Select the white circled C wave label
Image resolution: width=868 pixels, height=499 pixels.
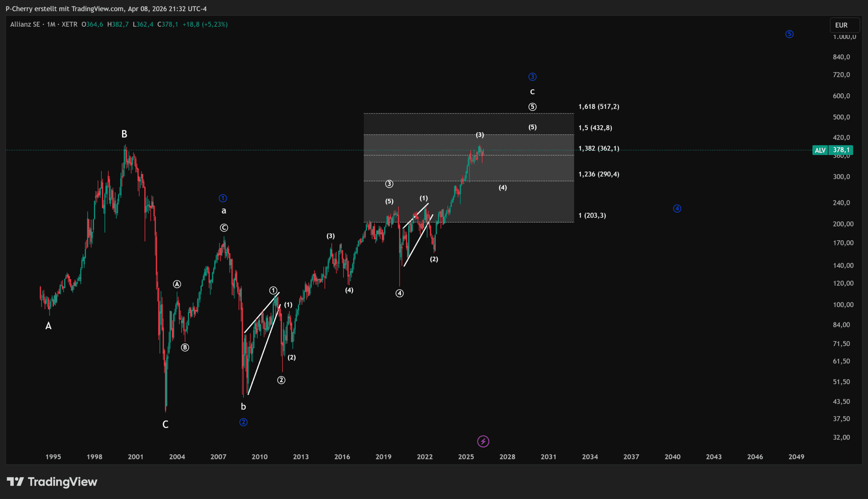click(224, 227)
